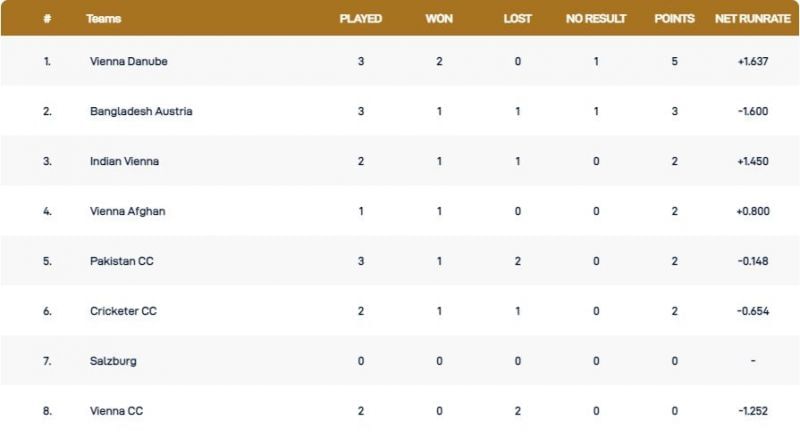Click the # rank column header
800x437 pixels.
tap(47, 19)
